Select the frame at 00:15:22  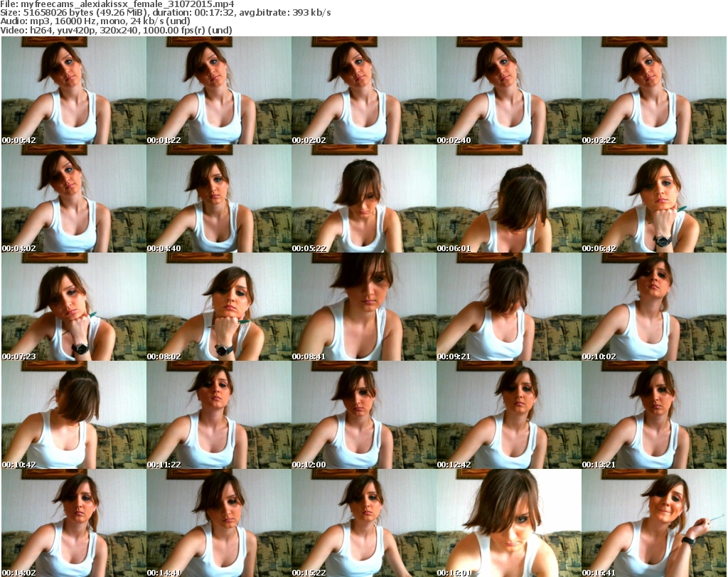[364, 523]
